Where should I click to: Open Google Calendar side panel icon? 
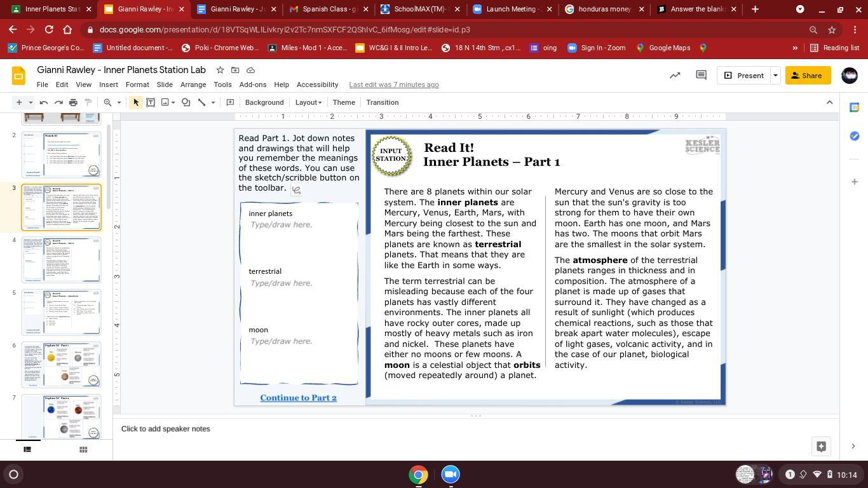pos(854,107)
